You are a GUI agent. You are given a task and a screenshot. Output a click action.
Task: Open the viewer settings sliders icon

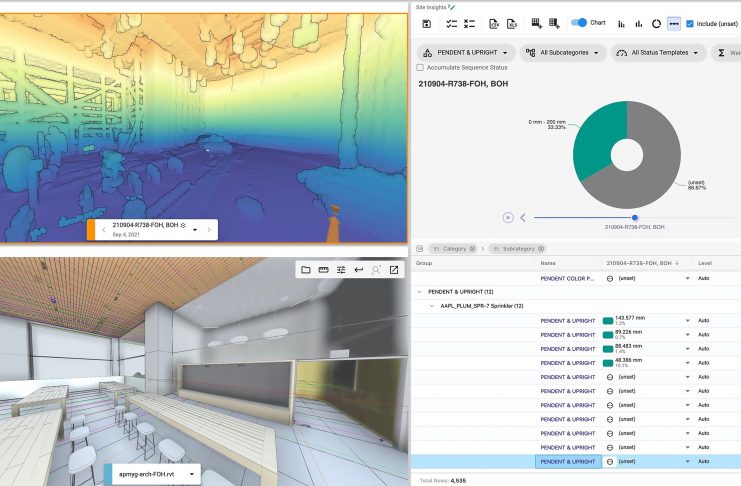341,270
